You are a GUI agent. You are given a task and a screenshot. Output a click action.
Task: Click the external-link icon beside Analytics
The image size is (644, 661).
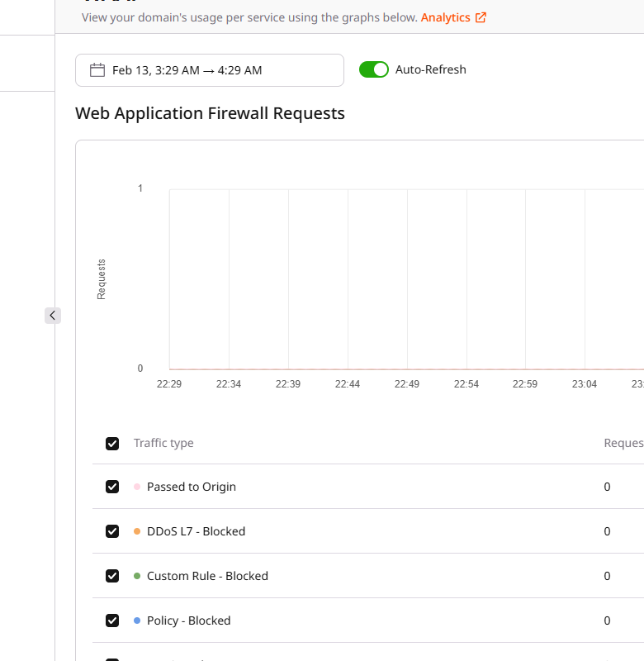point(481,17)
